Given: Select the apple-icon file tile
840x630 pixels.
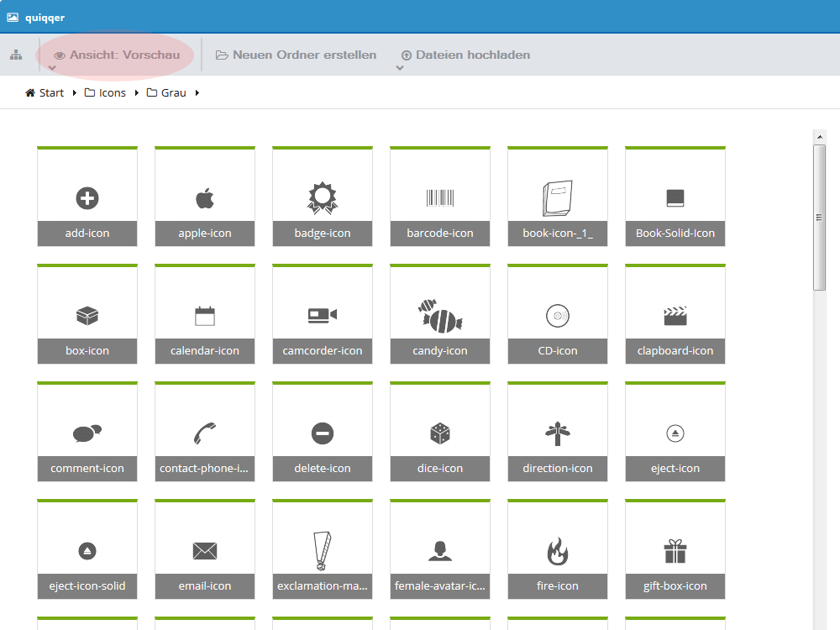Looking at the screenshot, I should coord(205,197).
